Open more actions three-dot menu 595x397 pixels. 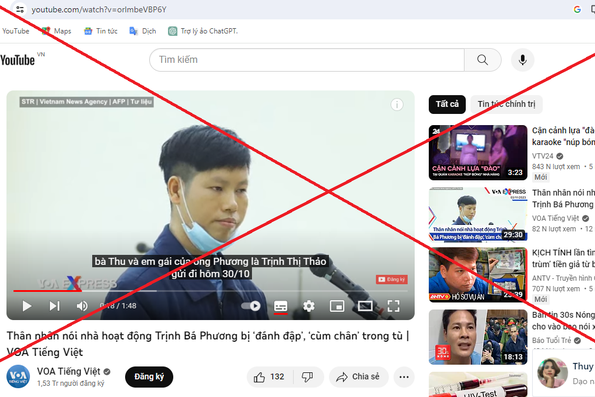click(404, 377)
